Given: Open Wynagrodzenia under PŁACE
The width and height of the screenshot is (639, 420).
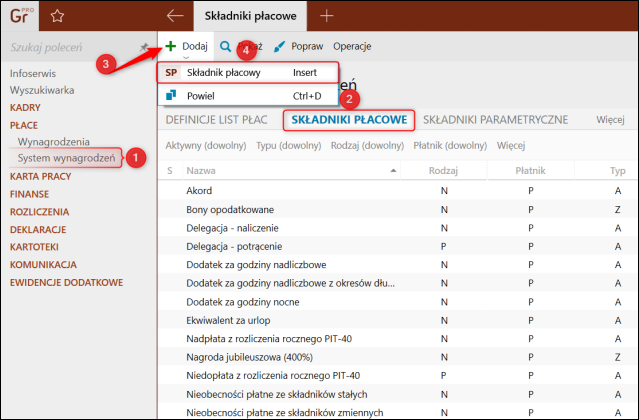Looking at the screenshot, I should point(53,141).
